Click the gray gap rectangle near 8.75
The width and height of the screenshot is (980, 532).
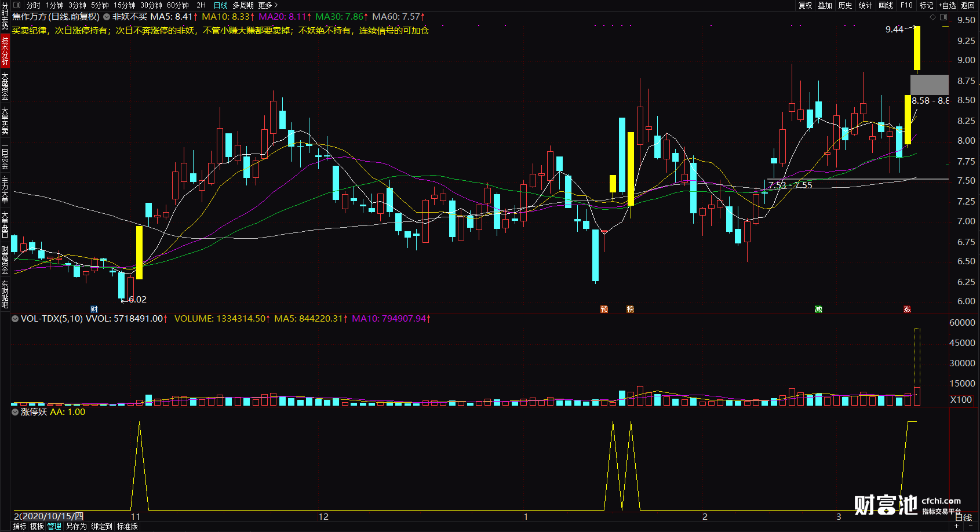tap(930, 85)
